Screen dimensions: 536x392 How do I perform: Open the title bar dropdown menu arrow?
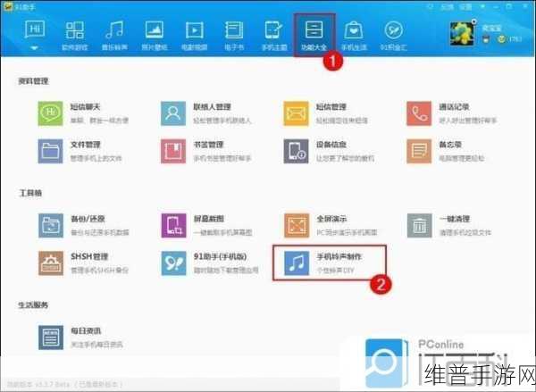pos(483,6)
